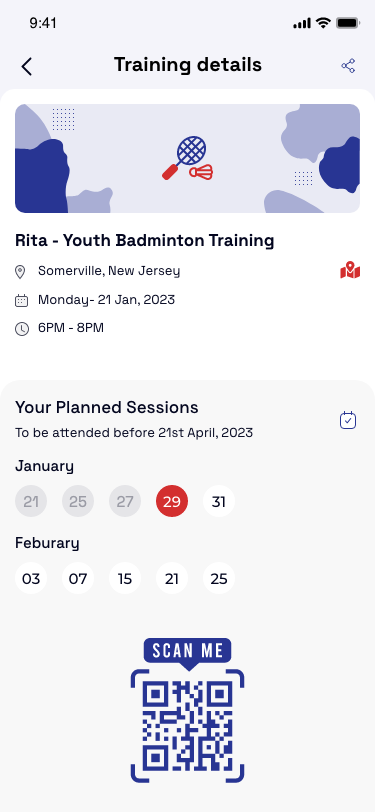Select February 03 session date
This screenshot has width=375, height=812.
click(31, 578)
